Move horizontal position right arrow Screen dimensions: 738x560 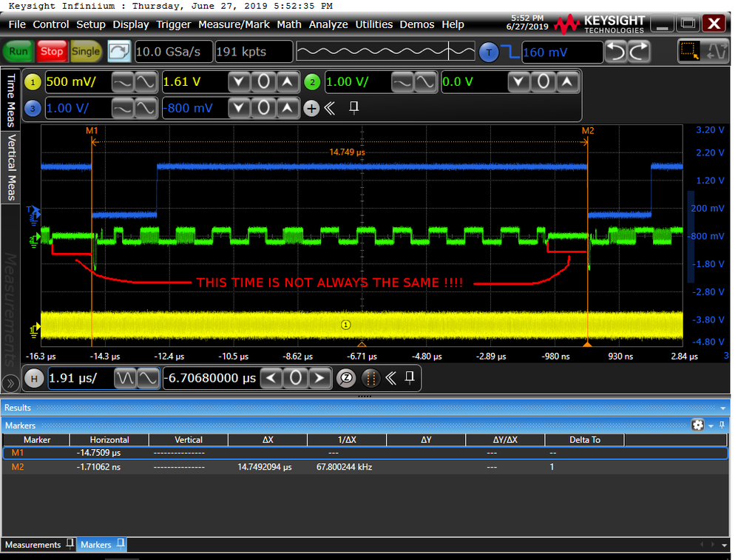pos(319,378)
